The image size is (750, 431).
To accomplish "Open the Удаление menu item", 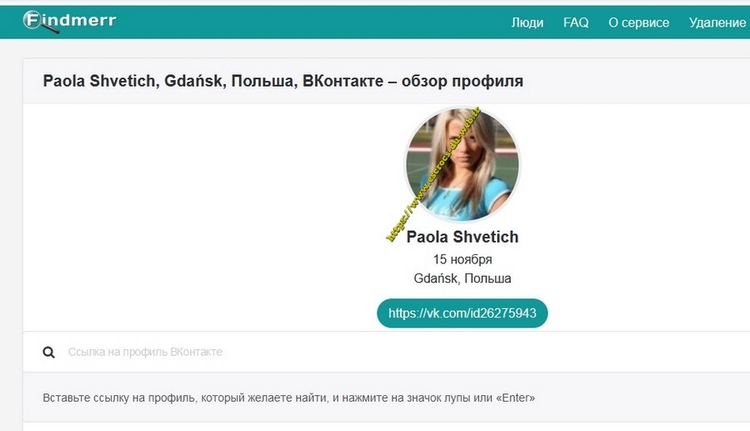I will tap(717, 22).
